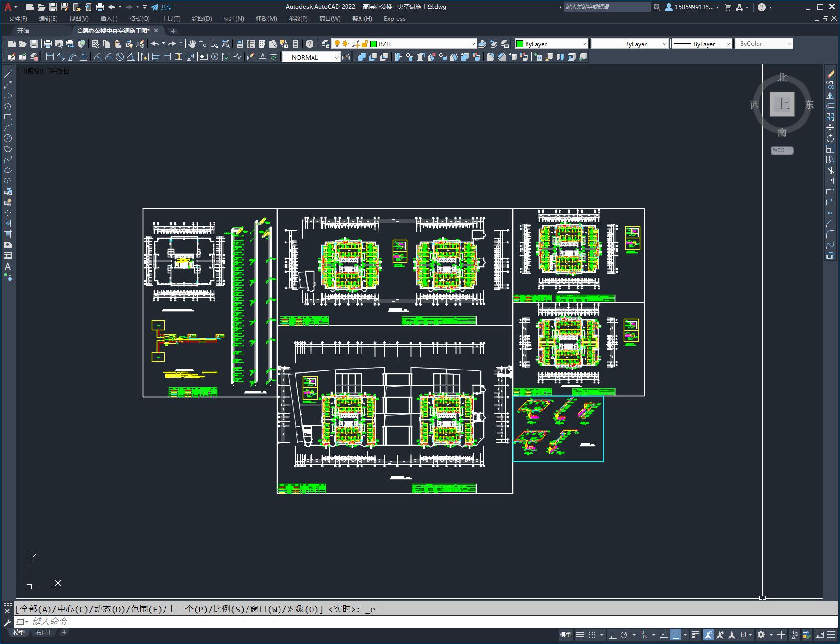Select the Rectangle draw tool
The width and height of the screenshot is (840, 644).
tap(8, 117)
